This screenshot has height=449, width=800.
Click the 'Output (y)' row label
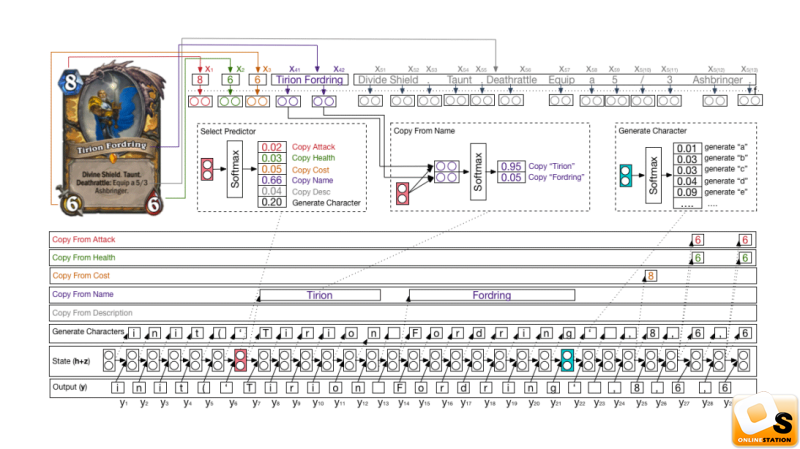tap(69, 387)
